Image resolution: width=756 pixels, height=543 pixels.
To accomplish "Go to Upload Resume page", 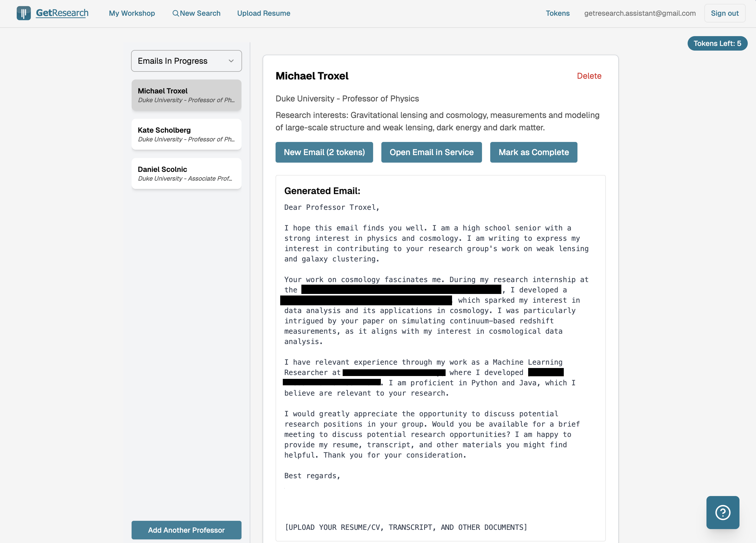I will point(263,13).
